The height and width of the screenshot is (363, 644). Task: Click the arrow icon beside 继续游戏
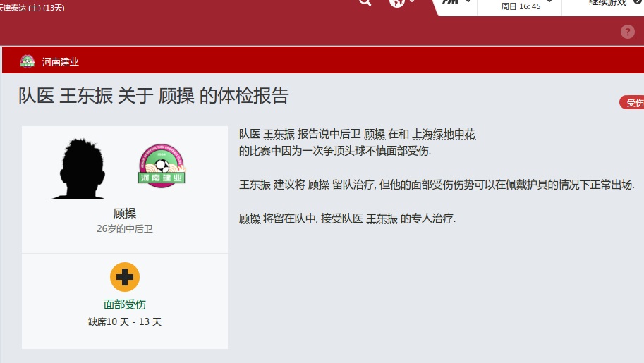click(638, 2)
